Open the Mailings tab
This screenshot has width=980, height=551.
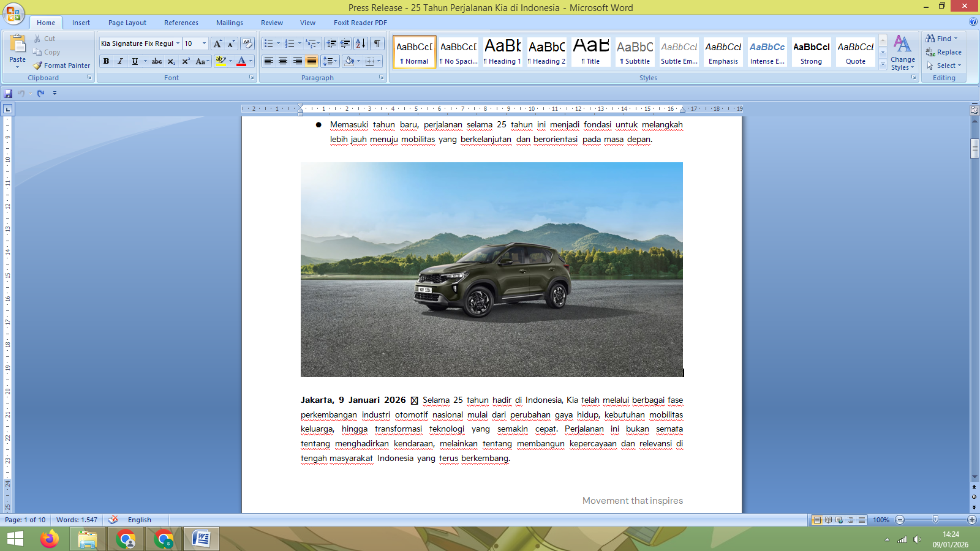[x=230, y=23]
